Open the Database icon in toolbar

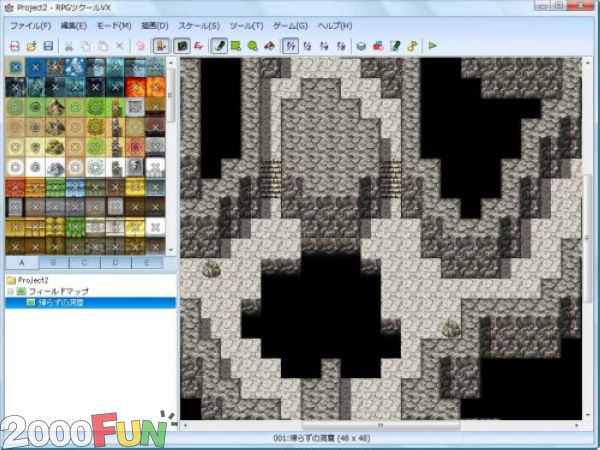(362, 45)
